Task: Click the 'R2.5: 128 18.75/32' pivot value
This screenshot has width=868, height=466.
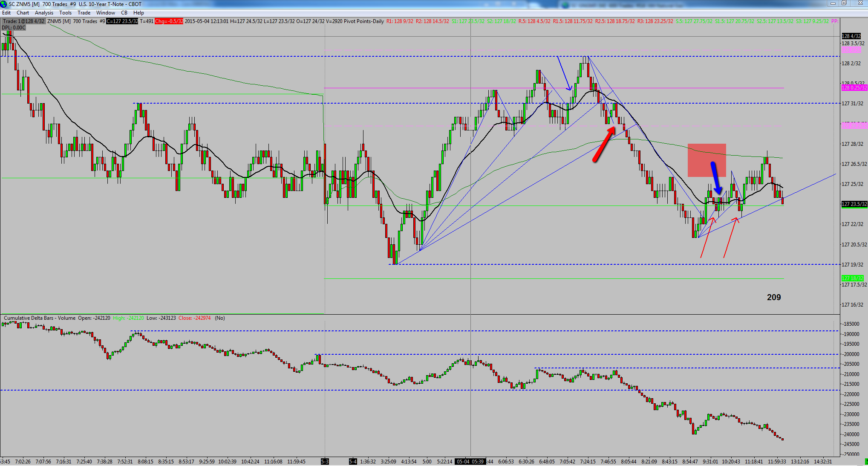Action: point(615,21)
